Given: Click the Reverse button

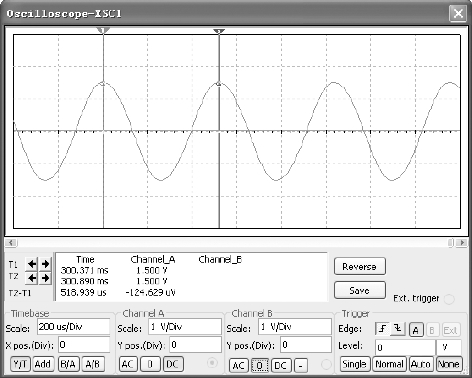Looking at the screenshot, I should tap(360, 266).
